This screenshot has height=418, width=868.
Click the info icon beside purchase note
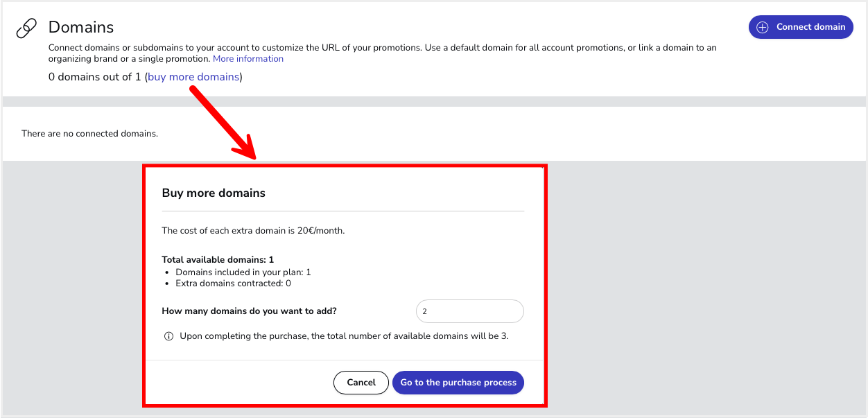[168, 336]
